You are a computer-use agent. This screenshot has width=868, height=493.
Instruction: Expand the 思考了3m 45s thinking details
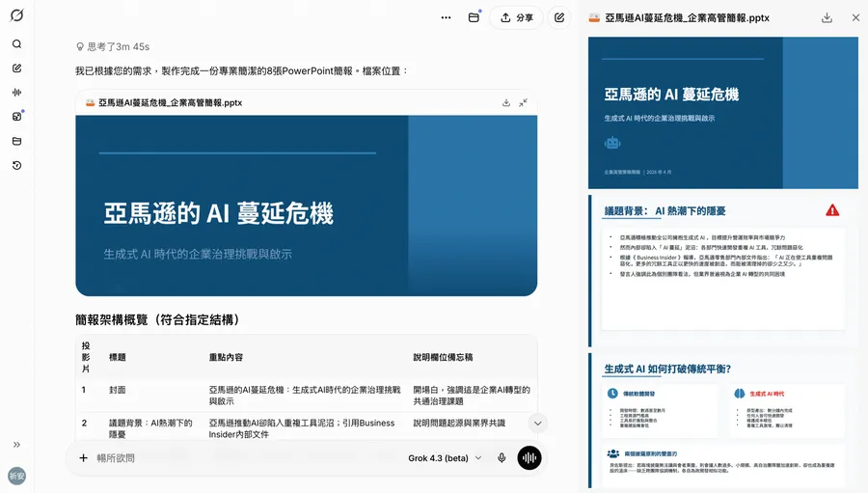point(113,46)
